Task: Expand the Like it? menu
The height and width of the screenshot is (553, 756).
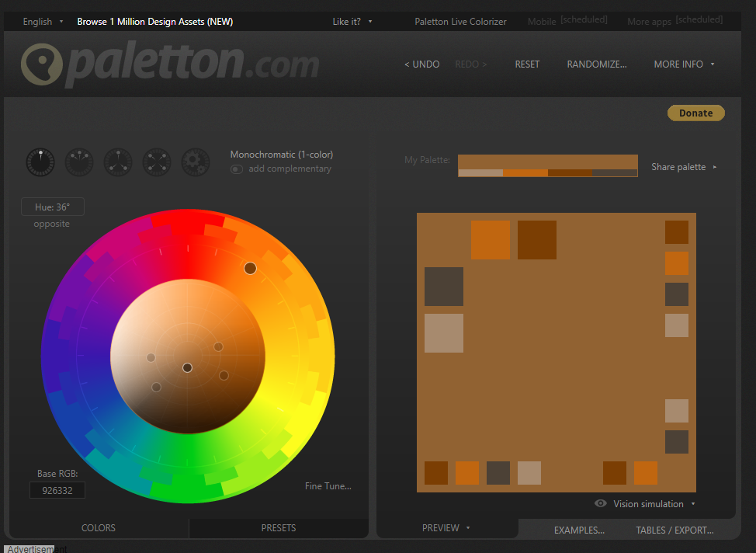Action: (352, 22)
